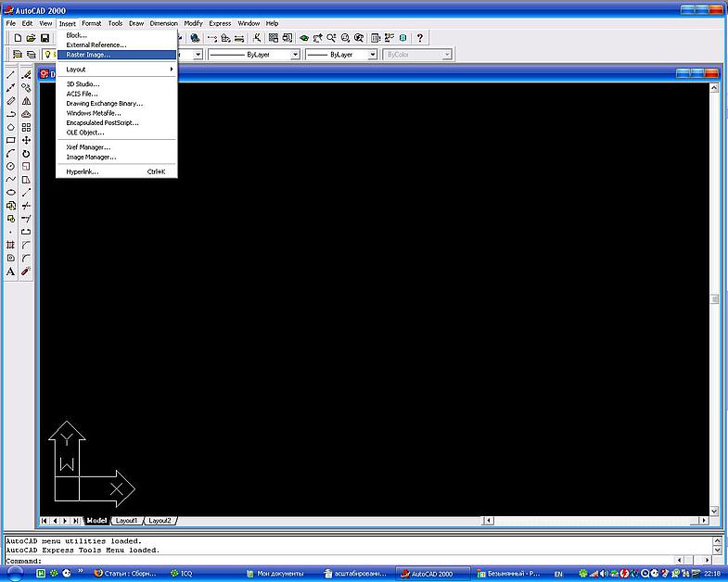The image size is (728, 582).
Task: Select the Construction Line tool
Action: click(x=11, y=88)
